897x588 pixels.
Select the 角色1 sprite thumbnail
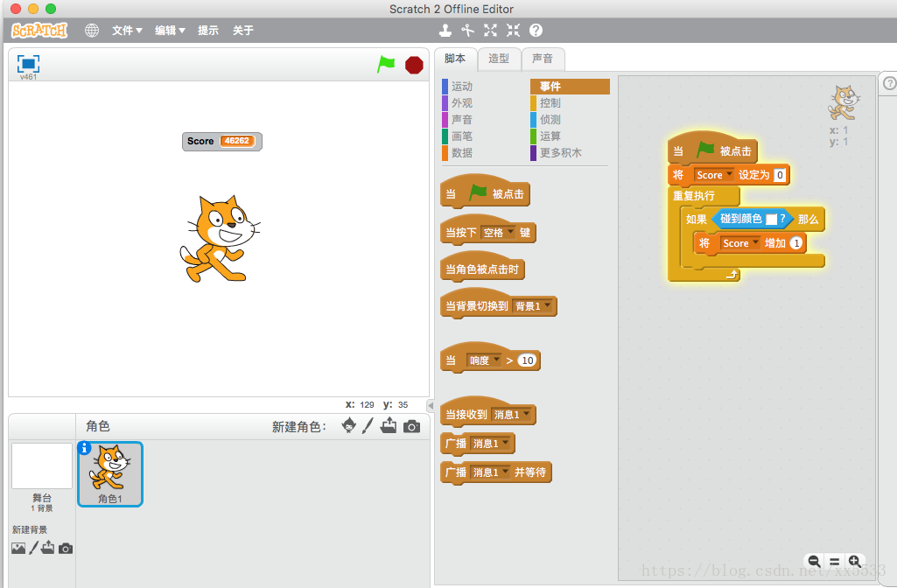pyautogui.click(x=110, y=474)
